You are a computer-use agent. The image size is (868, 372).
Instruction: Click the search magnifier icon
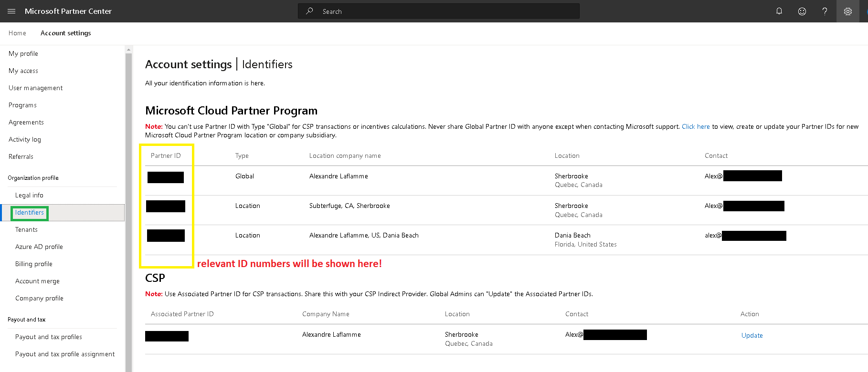[x=310, y=11]
